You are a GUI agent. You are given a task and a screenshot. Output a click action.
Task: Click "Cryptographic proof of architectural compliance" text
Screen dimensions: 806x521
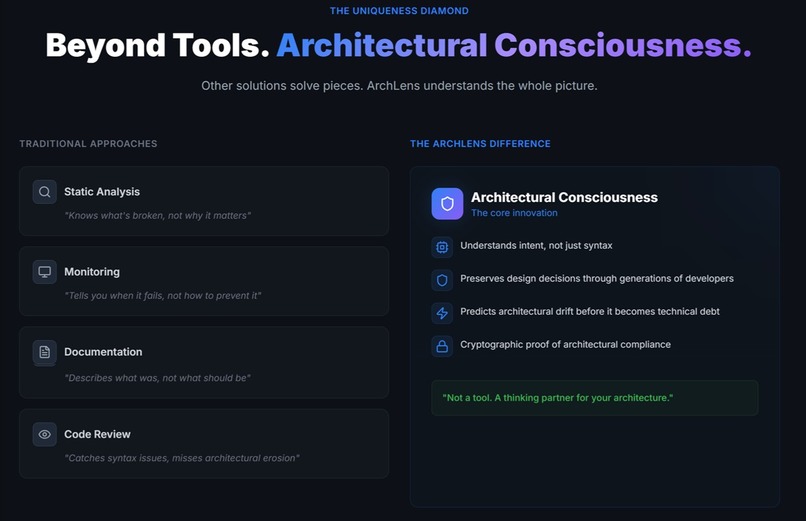tap(565, 344)
